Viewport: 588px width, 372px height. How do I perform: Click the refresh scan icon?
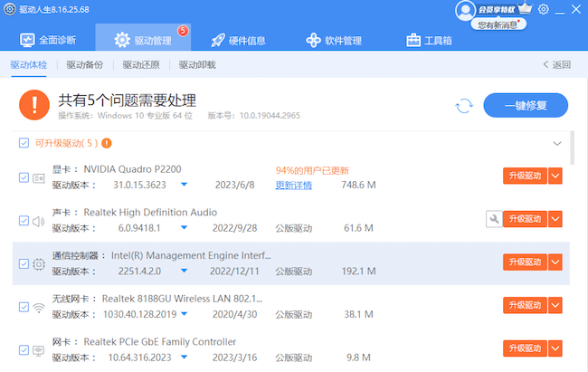[464, 106]
